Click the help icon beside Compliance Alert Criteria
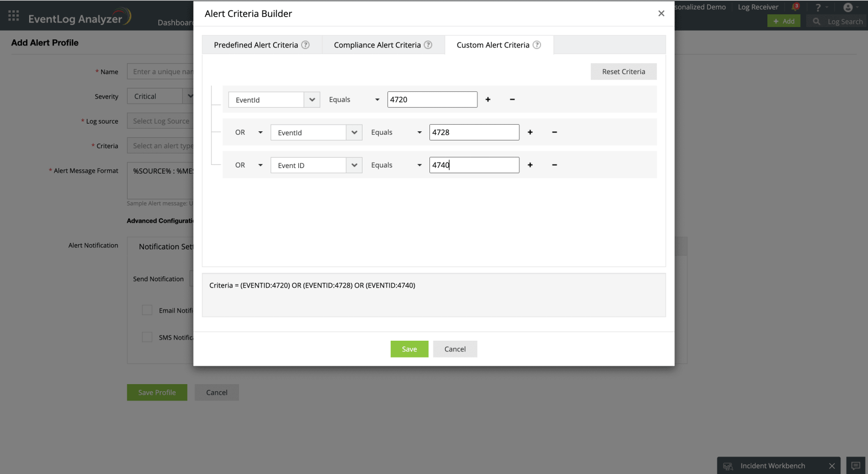 pos(428,45)
